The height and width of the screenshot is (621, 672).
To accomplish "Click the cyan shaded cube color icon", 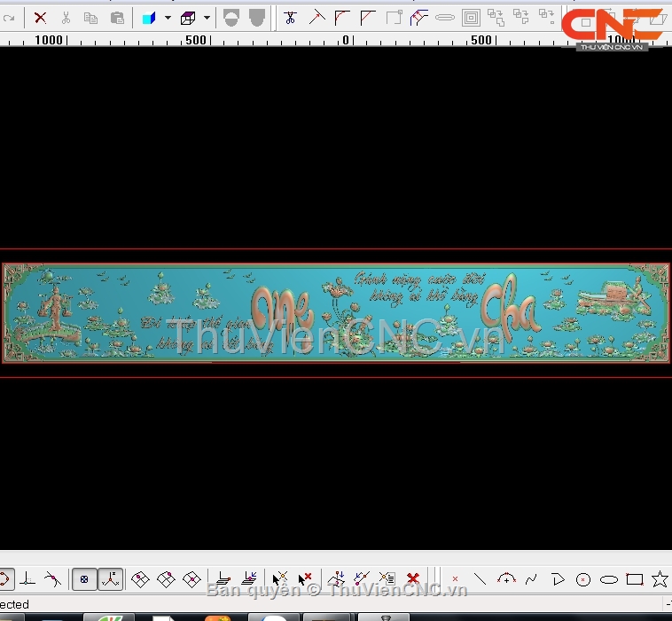I will (149, 18).
